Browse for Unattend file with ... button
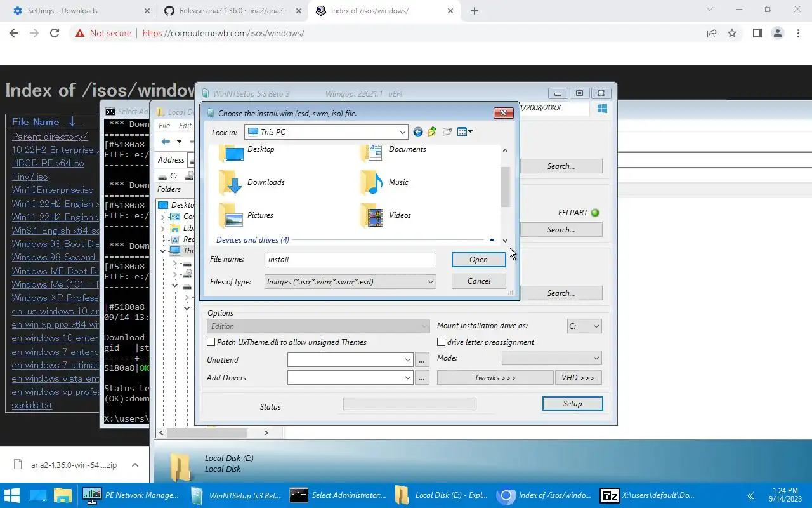This screenshot has height=508, width=812. pos(422,360)
